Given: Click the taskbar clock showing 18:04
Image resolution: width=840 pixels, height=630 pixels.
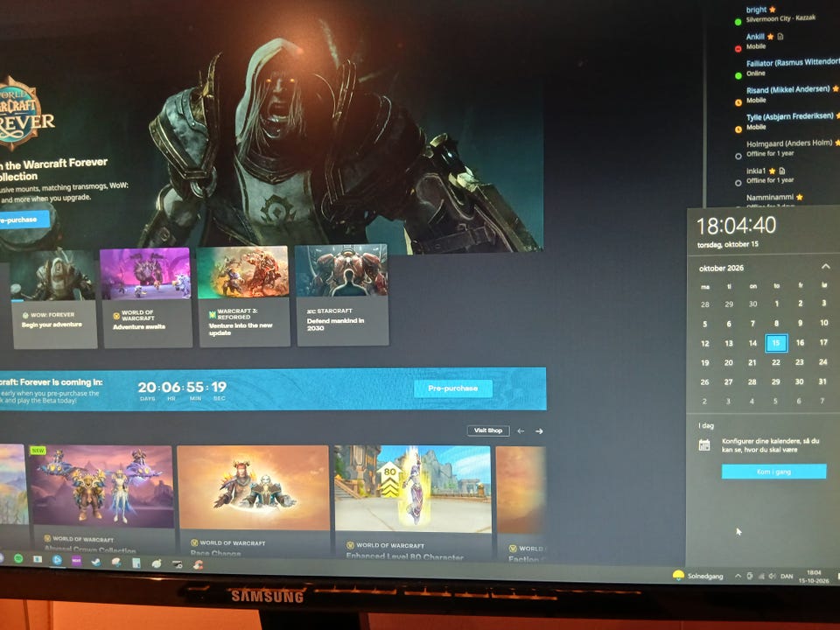Looking at the screenshot, I should click(814, 577).
